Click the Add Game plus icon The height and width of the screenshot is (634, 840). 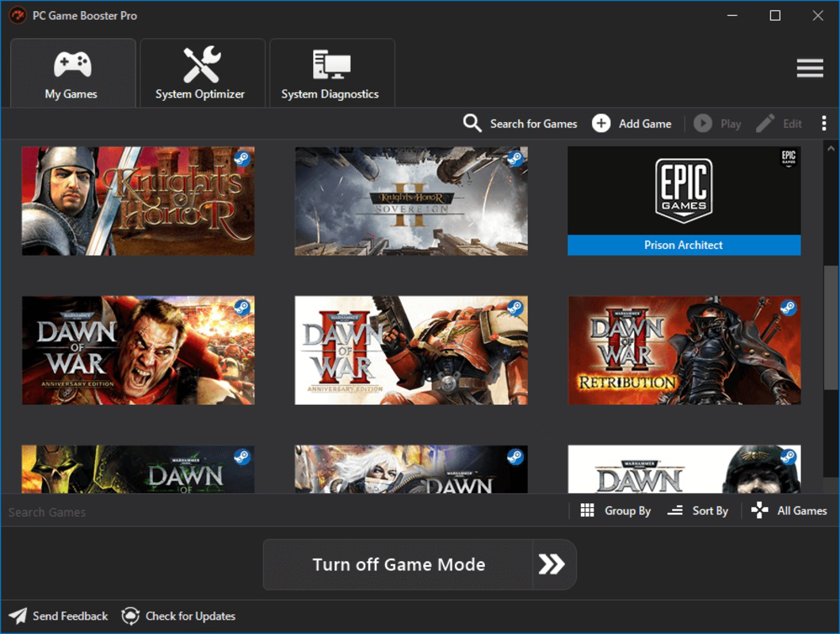coord(601,124)
